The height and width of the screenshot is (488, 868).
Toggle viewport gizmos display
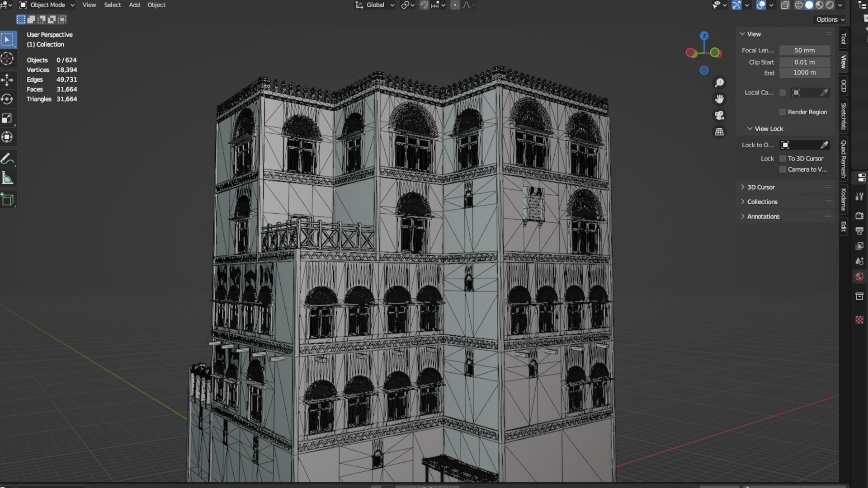(x=736, y=5)
